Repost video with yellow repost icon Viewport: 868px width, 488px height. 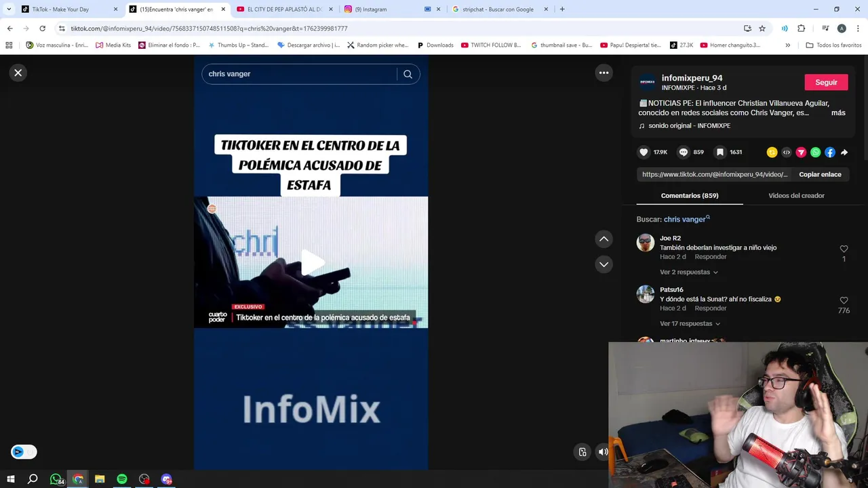[x=772, y=152]
